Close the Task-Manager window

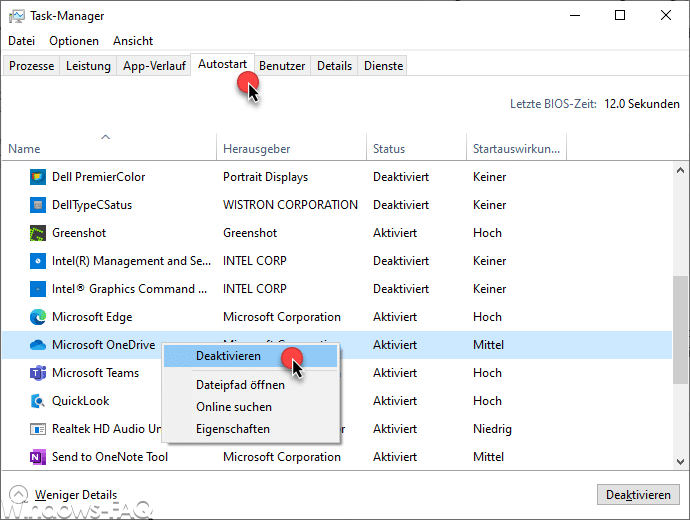[x=666, y=16]
